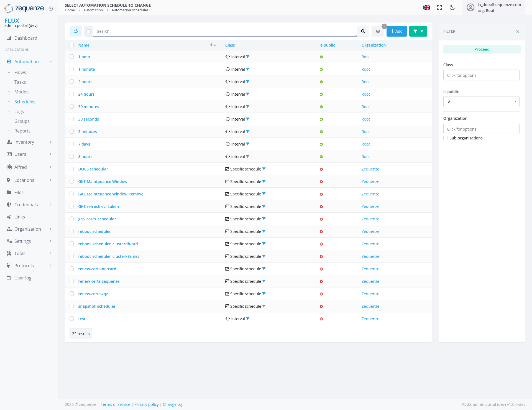The height and width of the screenshot is (410, 532).
Task: Open the Organization filter options field
Action: pos(481,129)
